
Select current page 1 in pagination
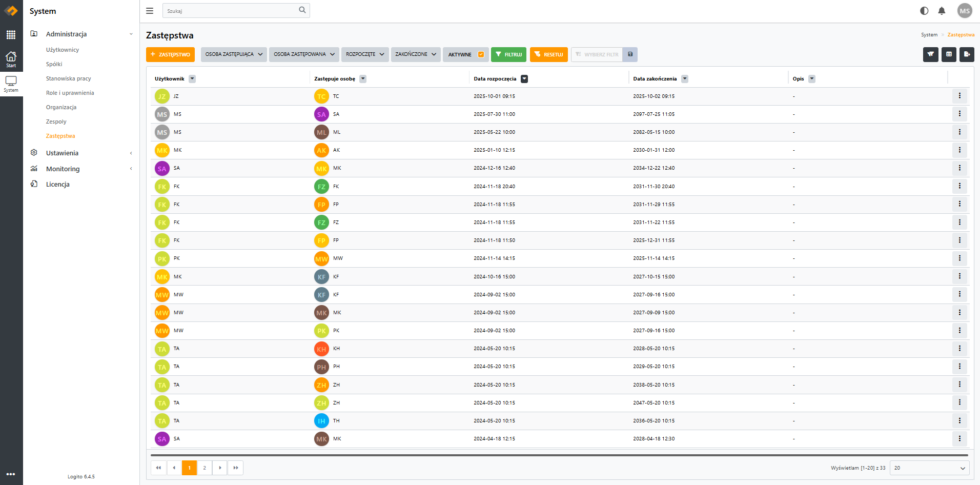pos(189,468)
